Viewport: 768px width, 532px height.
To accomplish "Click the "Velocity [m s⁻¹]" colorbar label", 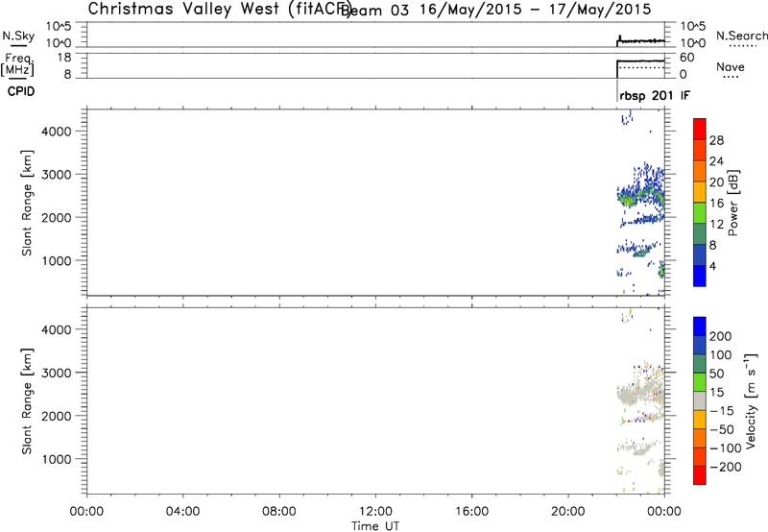I will [x=751, y=400].
